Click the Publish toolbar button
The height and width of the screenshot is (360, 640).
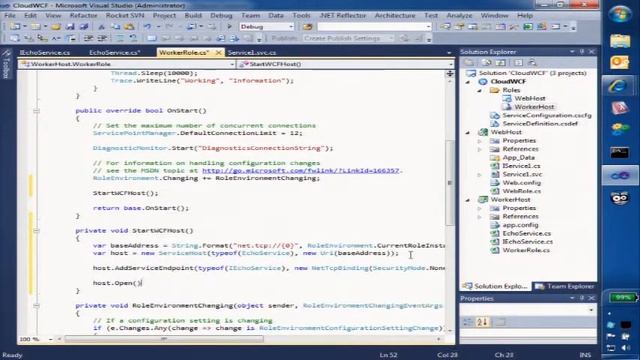(x=284, y=38)
